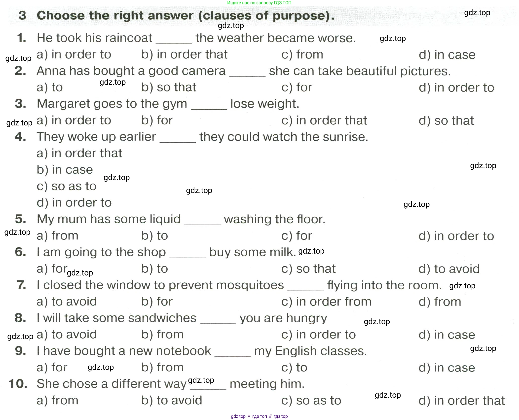This screenshot has width=519, height=420.
Task: Click the blank after "a new notebook"
Action: (x=232, y=353)
